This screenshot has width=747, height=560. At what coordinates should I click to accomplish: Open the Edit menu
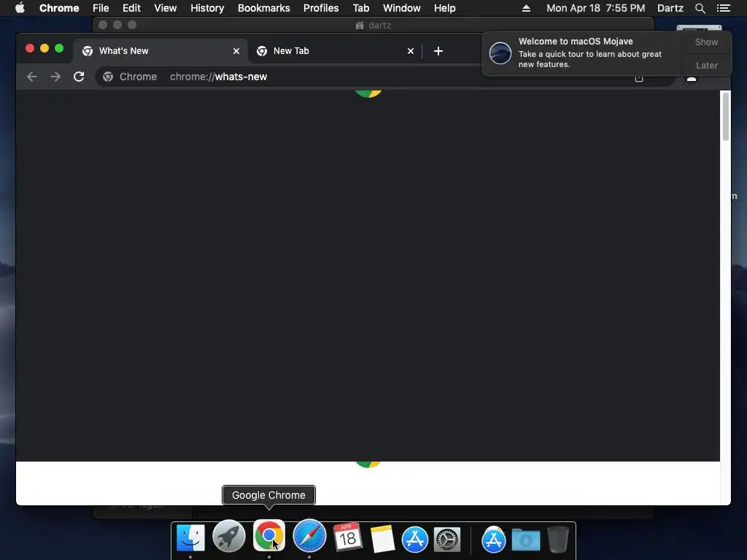pyautogui.click(x=131, y=8)
